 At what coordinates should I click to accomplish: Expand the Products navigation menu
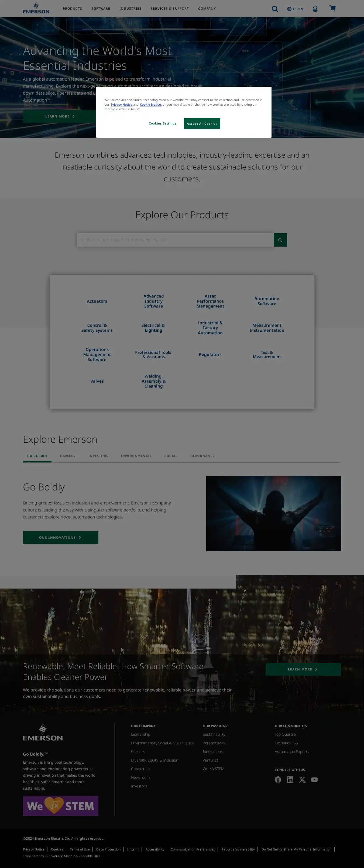coord(72,8)
